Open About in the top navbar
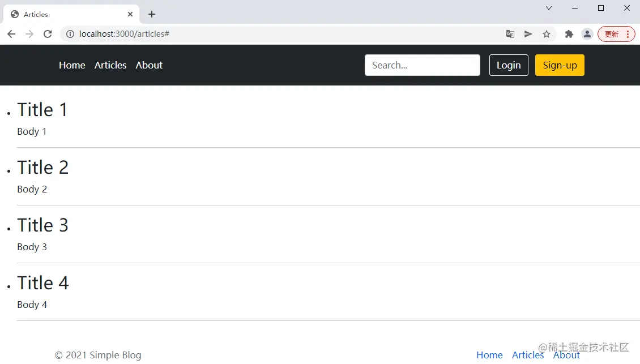 149,65
